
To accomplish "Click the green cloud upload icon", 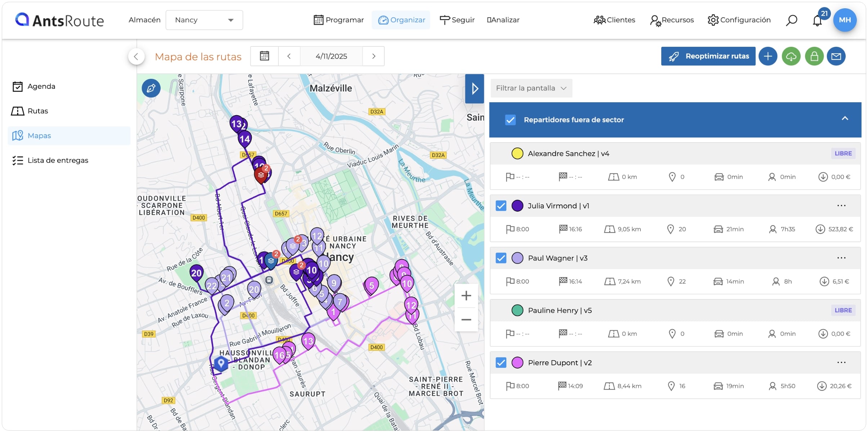I will [x=791, y=56].
